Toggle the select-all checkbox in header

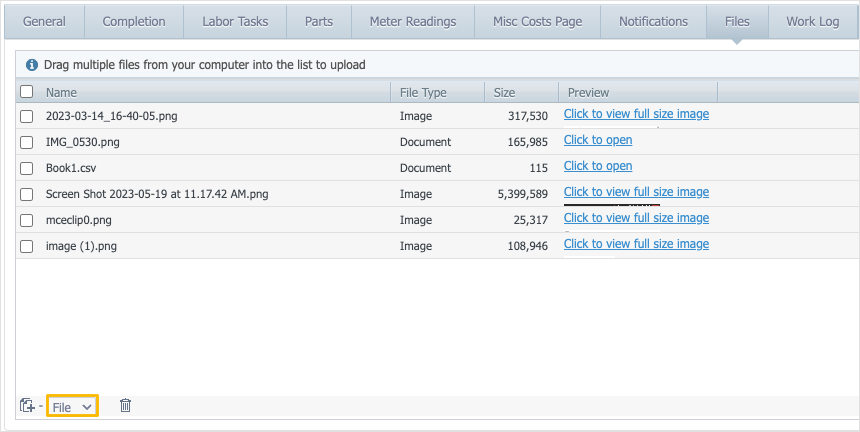27,92
